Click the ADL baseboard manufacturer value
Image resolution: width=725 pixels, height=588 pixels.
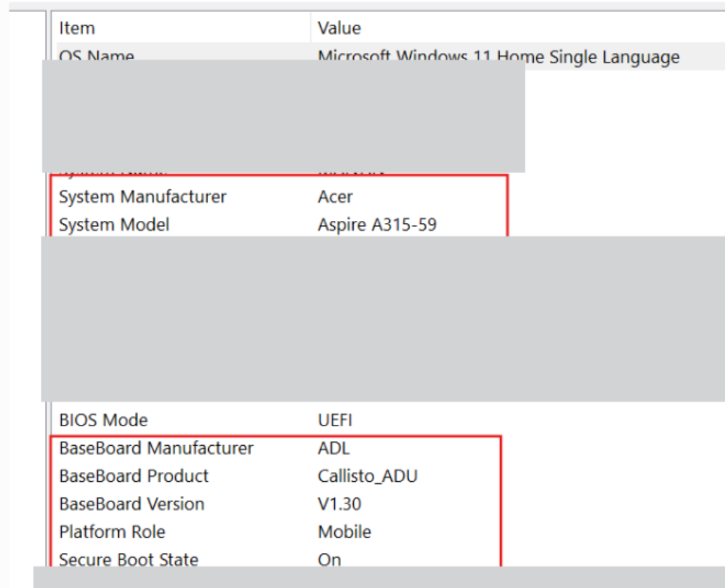coord(334,448)
